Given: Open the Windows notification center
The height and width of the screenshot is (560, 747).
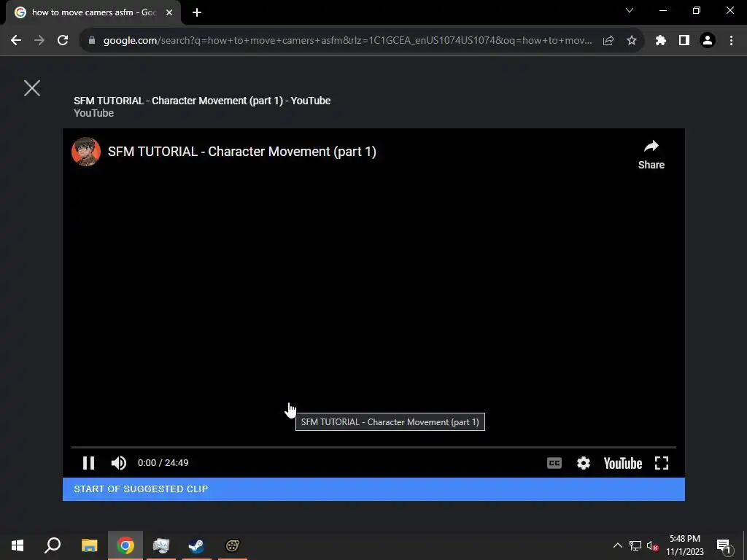Looking at the screenshot, I should (724, 545).
